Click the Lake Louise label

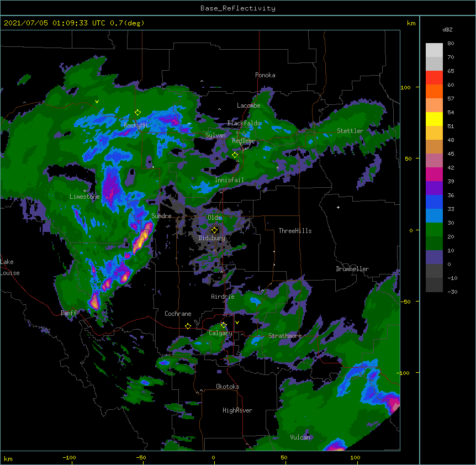tap(10, 267)
